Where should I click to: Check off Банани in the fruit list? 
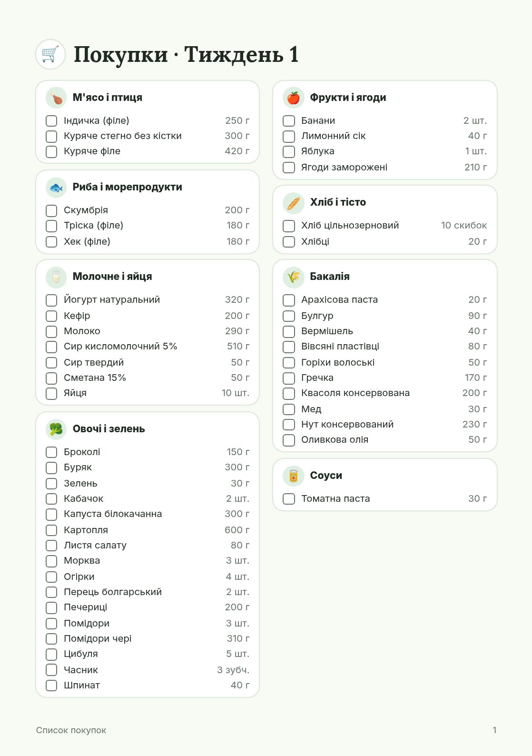289,121
